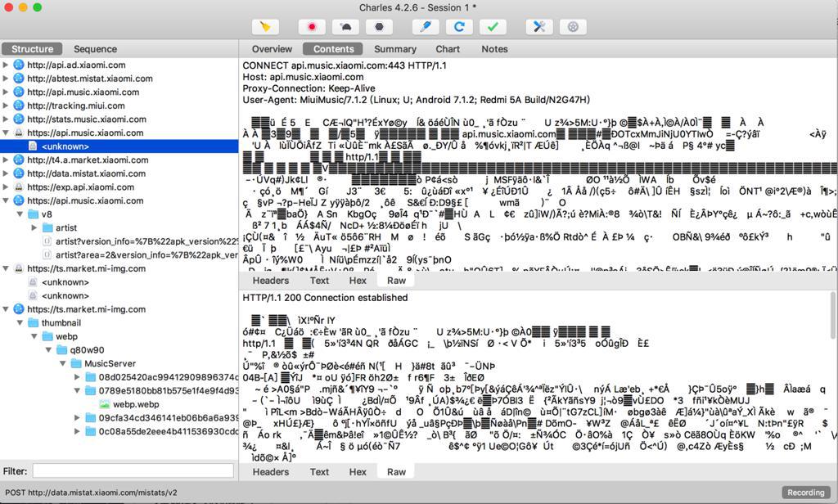The height and width of the screenshot is (504, 838).
Task: Switch to the Structure view
Action: [32, 48]
